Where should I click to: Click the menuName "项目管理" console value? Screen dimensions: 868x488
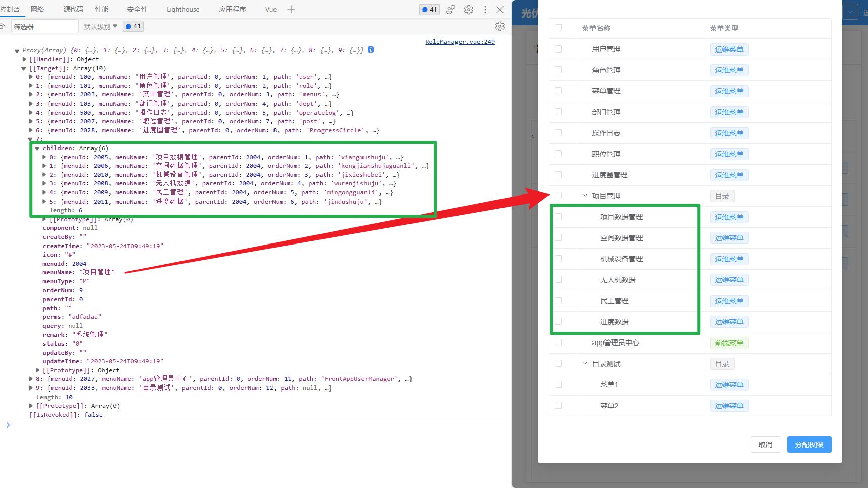97,272
